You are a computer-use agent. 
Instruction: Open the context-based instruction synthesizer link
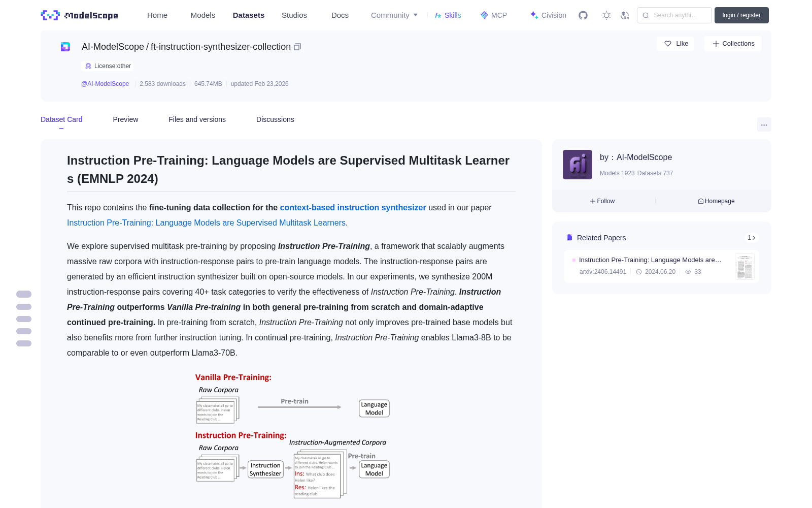pyautogui.click(x=353, y=207)
